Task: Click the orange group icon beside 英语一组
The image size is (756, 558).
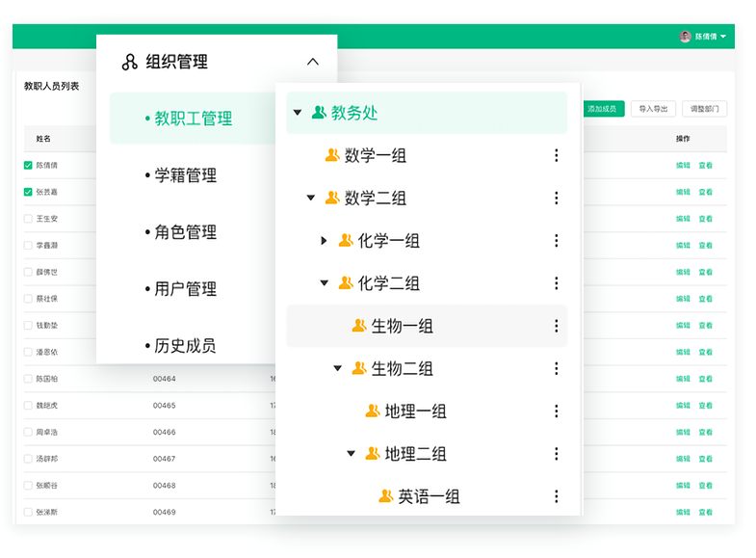Action: [386, 495]
